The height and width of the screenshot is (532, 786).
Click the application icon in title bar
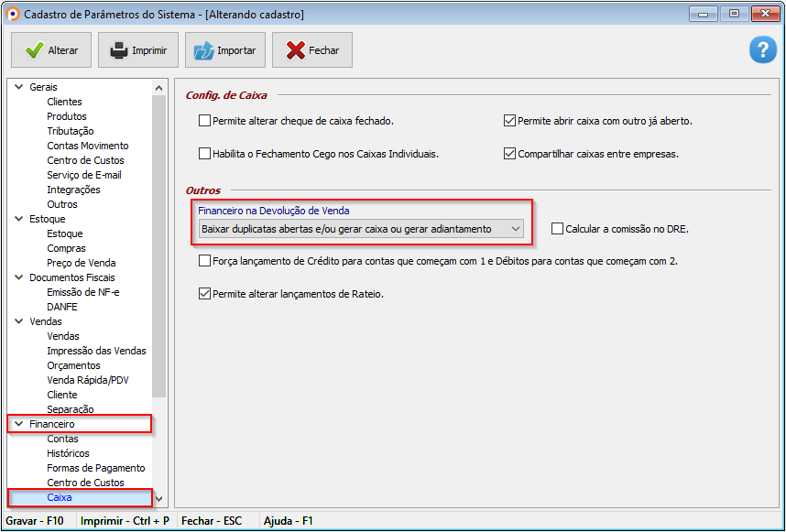tap(12, 15)
